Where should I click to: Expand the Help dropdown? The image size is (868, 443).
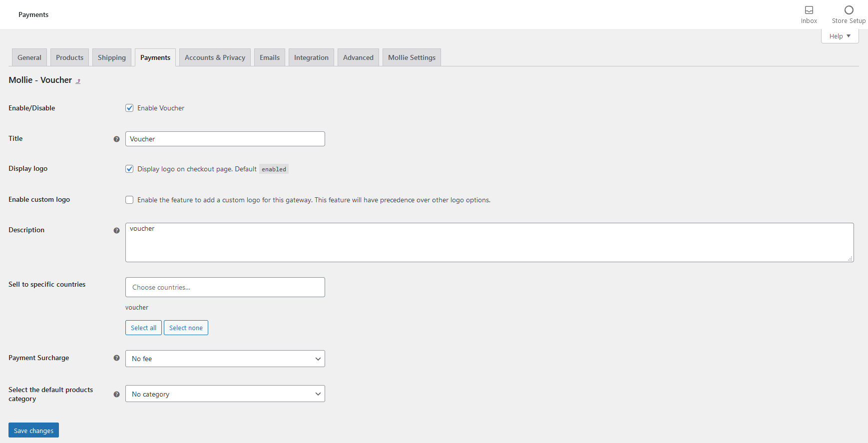click(x=840, y=36)
